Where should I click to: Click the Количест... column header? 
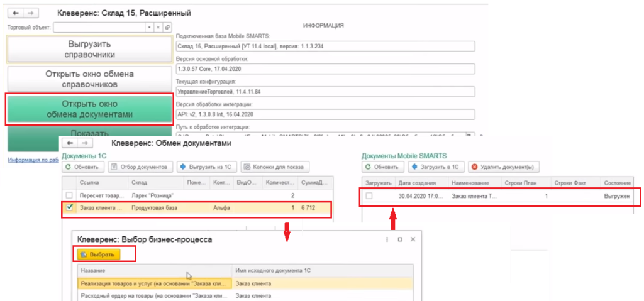280,182
